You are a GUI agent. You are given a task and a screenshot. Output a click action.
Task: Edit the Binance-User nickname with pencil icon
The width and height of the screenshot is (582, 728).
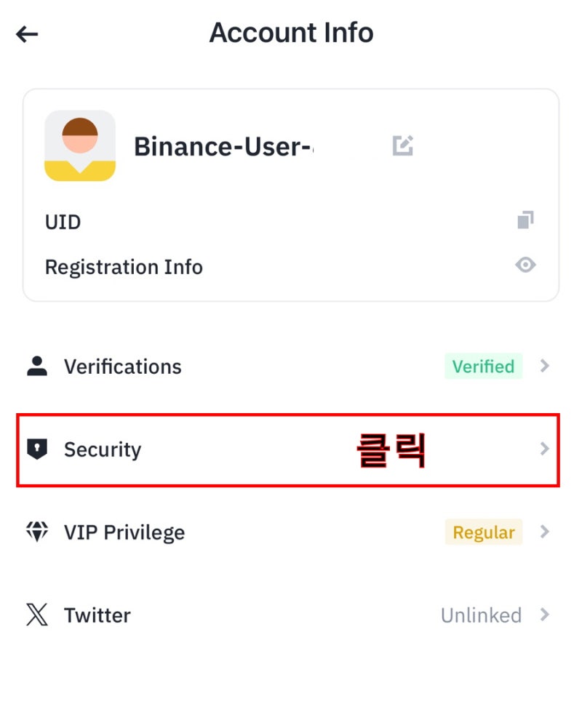click(402, 145)
